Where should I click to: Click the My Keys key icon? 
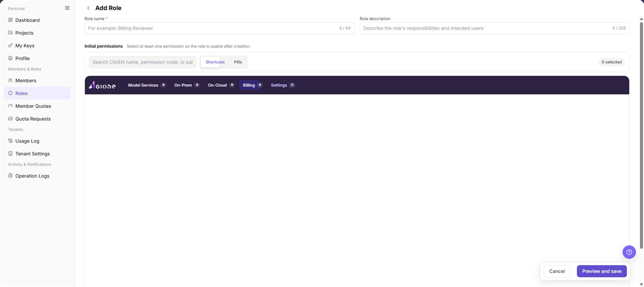pos(11,46)
